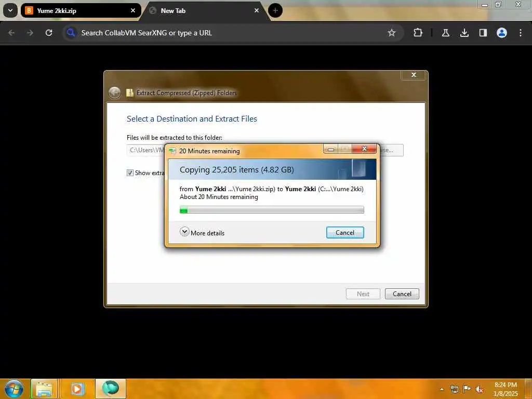The width and height of the screenshot is (532, 399).
Task: Click the Show desktop strip
Action: [x=528, y=389]
